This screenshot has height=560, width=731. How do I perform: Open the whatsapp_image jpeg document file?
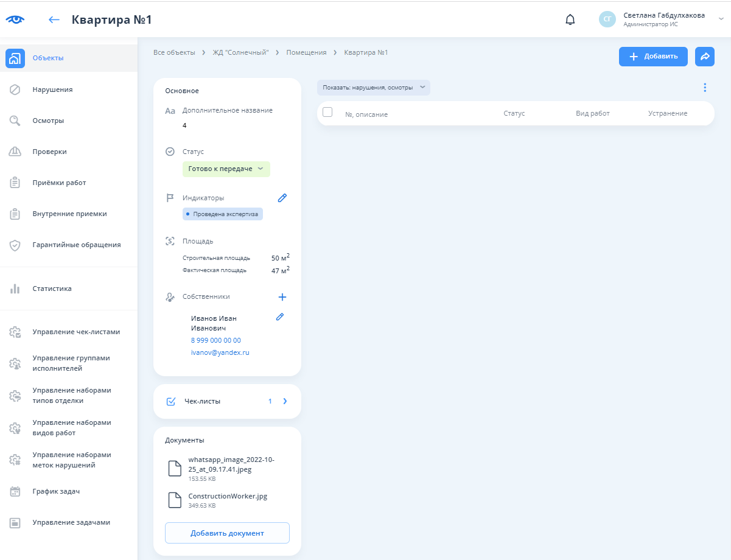pos(231,464)
